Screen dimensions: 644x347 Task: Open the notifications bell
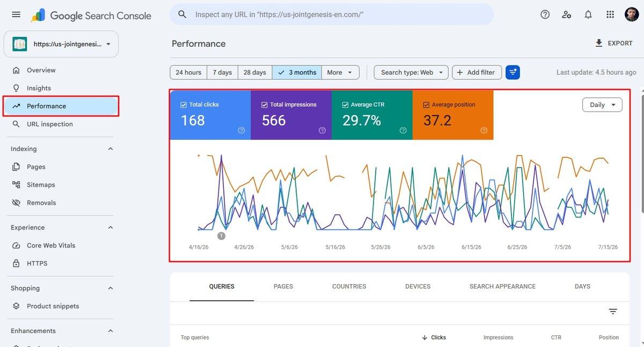588,15
